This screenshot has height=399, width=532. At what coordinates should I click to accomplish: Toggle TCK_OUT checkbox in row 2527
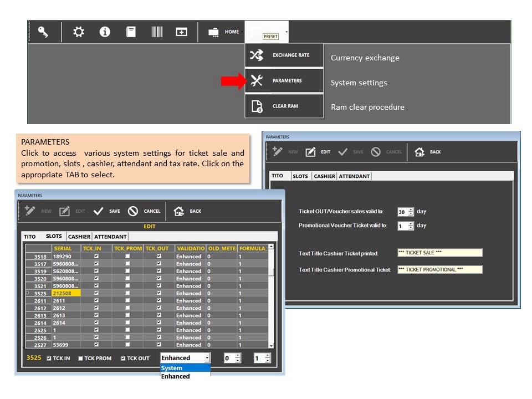click(159, 344)
